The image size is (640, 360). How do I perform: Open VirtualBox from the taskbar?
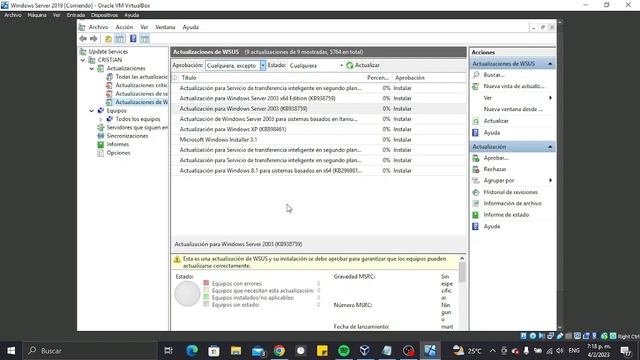(x=365, y=351)
